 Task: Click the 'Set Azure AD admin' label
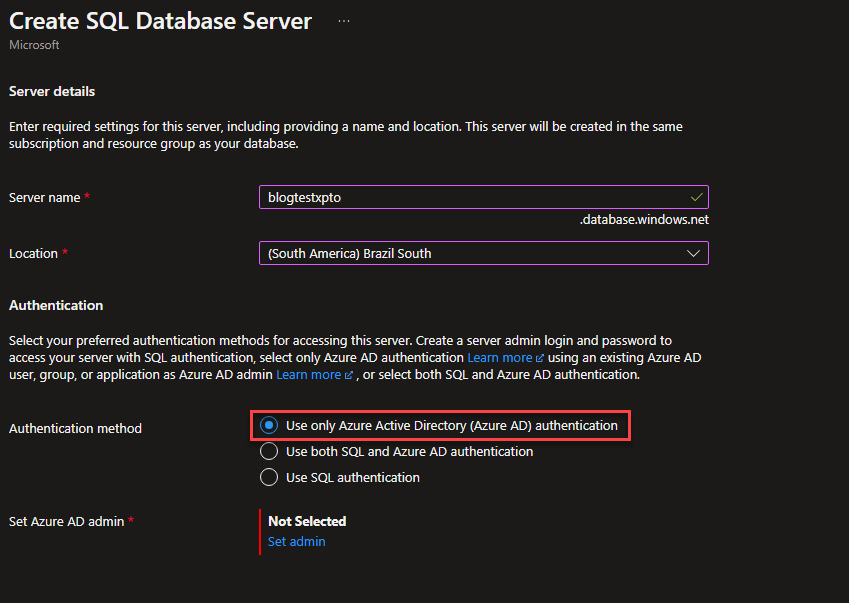[x=67, y=521]
